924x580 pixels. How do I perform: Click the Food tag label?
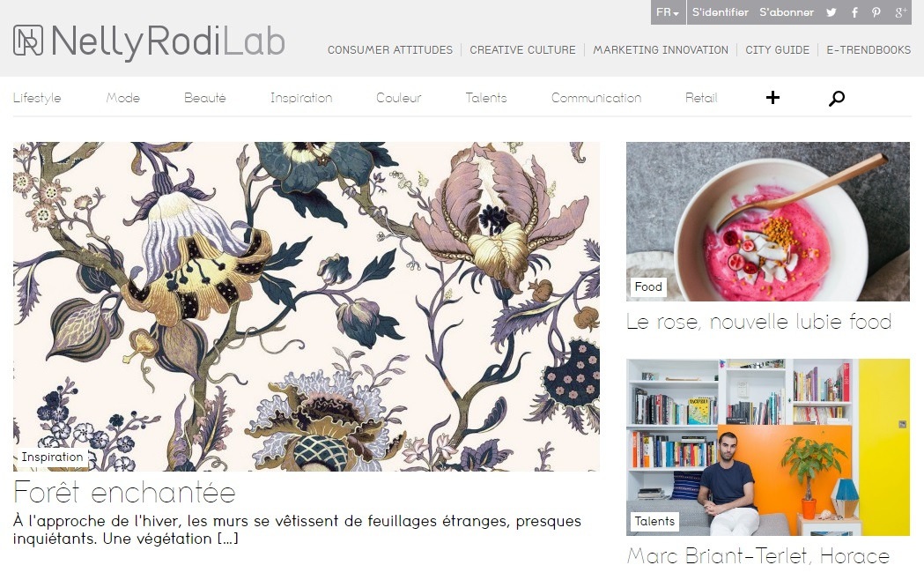point(648,287)
